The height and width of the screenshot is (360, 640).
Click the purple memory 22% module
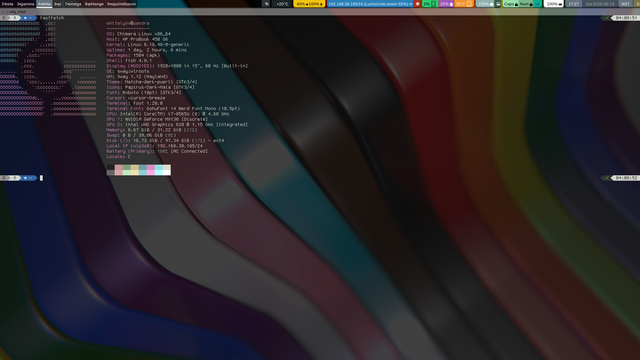click(446, 4)
